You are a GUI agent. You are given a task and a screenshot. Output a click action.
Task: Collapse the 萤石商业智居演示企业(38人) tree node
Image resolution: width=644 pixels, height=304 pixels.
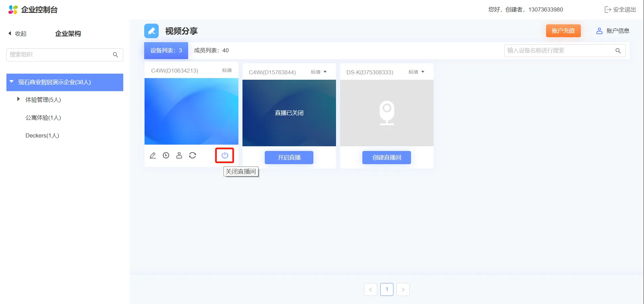click(x=11, y=82)
